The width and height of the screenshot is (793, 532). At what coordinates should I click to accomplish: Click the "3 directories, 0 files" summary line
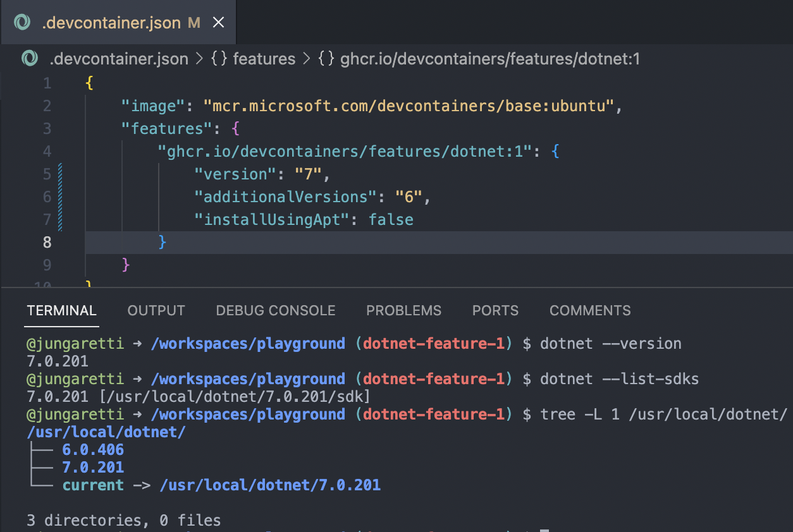[x=124, y=521]
